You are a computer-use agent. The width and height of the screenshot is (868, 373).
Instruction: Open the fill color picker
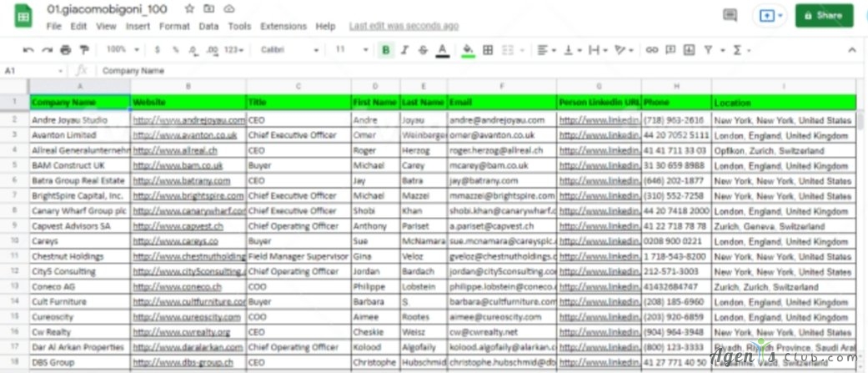(x=468, y=50)
